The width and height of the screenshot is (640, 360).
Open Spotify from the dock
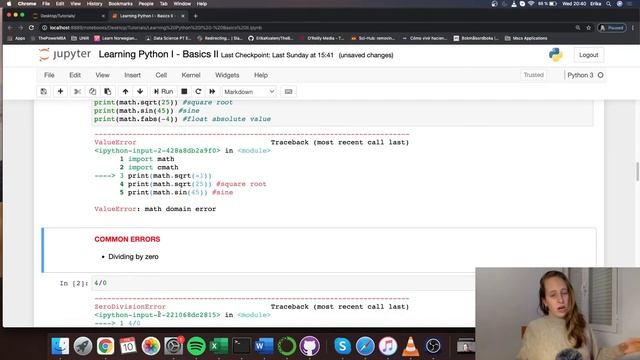[196, 346]
